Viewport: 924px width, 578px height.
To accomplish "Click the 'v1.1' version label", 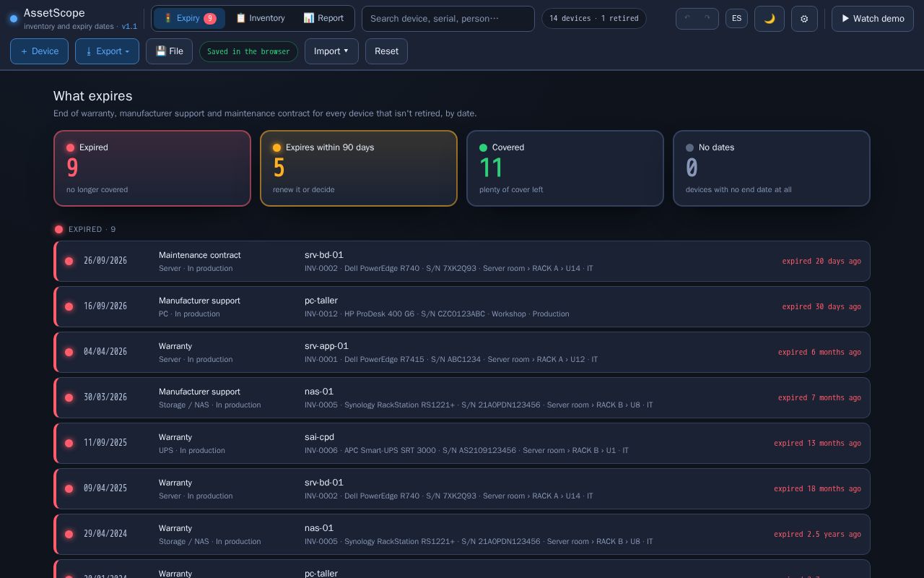I will click(129, 26).
